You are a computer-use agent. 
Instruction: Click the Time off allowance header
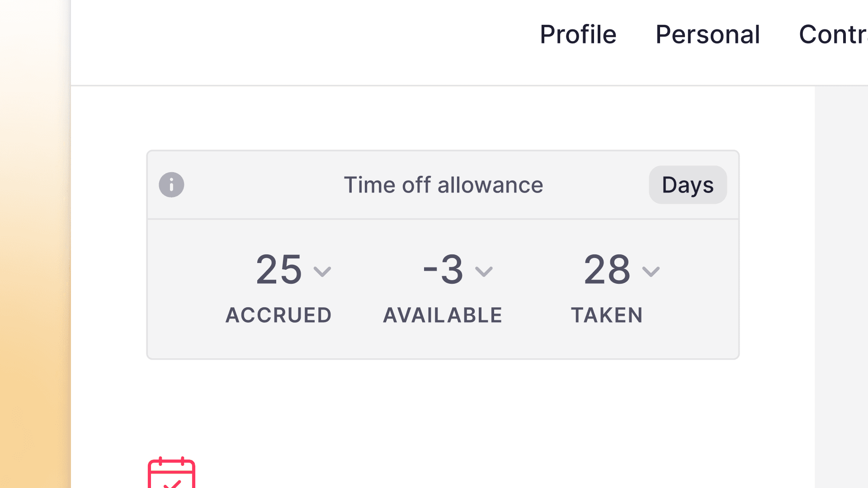pyautogui.click(x=443, y=185)
